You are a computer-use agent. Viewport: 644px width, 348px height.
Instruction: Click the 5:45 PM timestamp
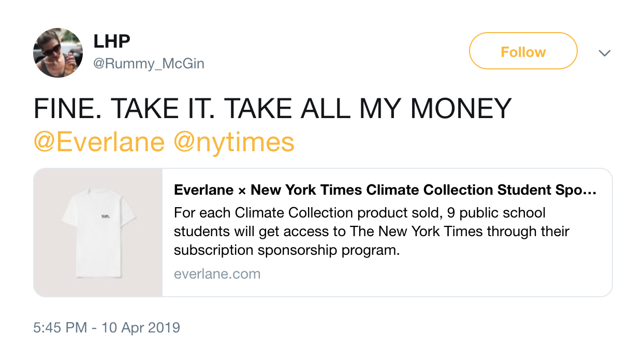click(60, 328)
